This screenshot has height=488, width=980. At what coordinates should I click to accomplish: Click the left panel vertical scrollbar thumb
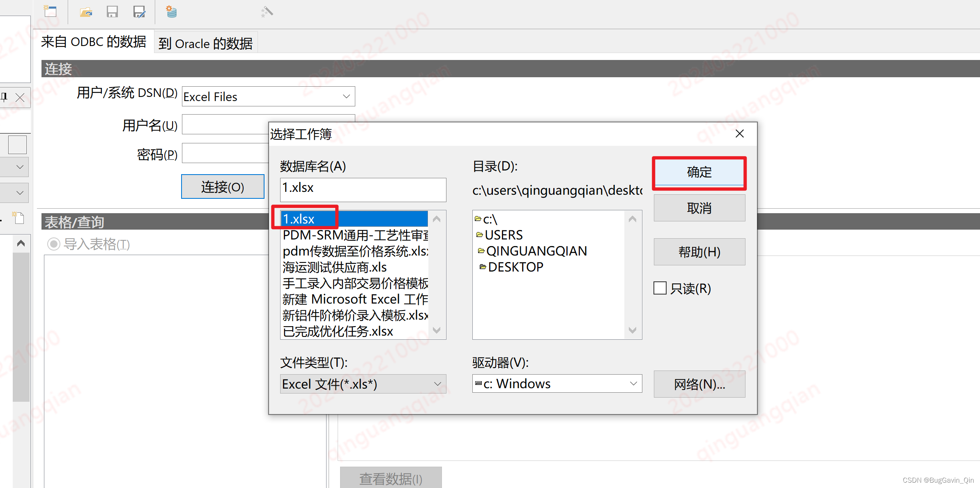coord(21,327)
